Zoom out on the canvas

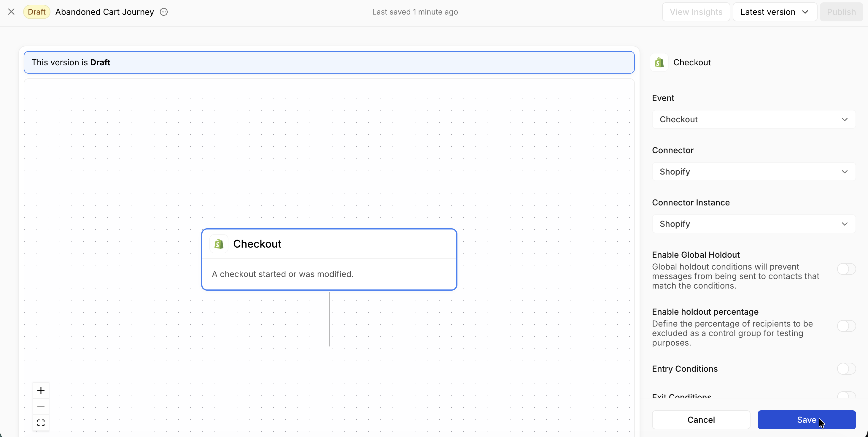[x=41, y=407]
